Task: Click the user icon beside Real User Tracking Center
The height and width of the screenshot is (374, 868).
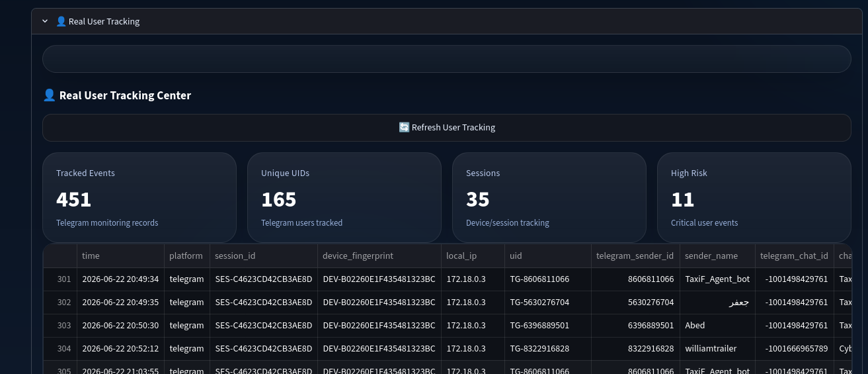Action: [x=49, y=95]
